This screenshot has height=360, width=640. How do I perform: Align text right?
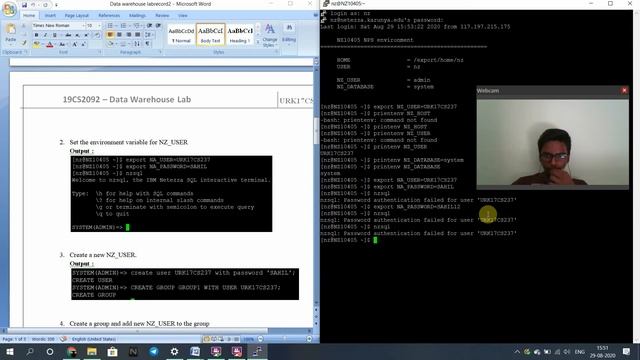129,35
